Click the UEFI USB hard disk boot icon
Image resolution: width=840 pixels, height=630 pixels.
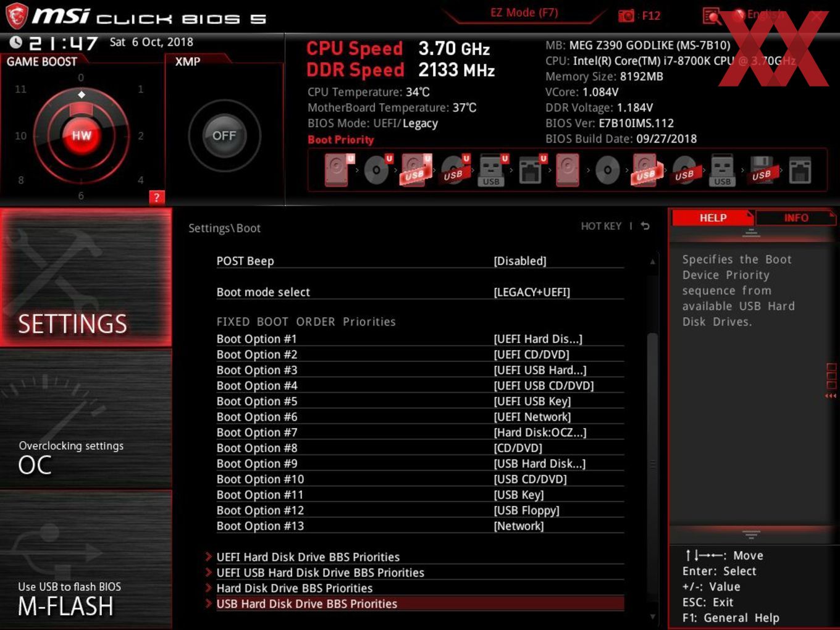416,170
